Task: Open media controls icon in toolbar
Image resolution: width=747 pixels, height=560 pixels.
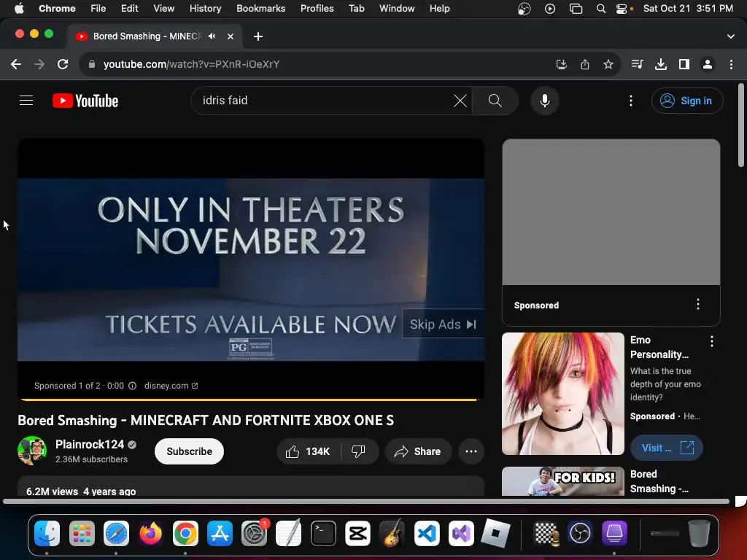Action: 637,64
